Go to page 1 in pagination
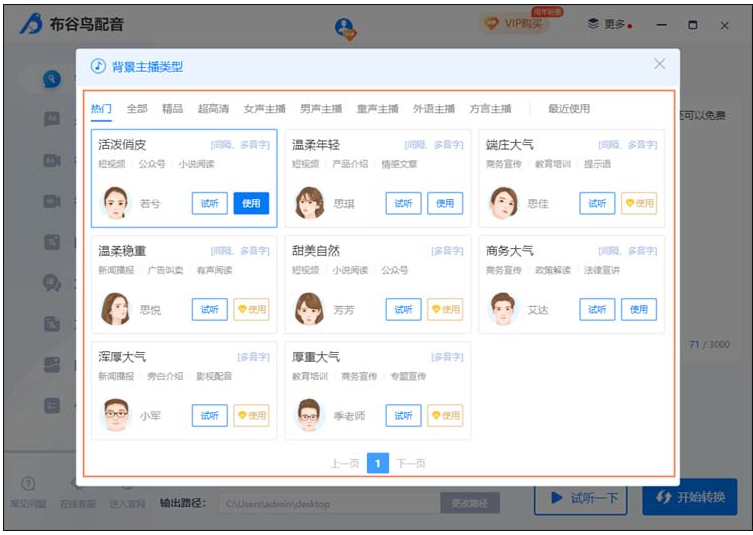 [x=377, y=463]
